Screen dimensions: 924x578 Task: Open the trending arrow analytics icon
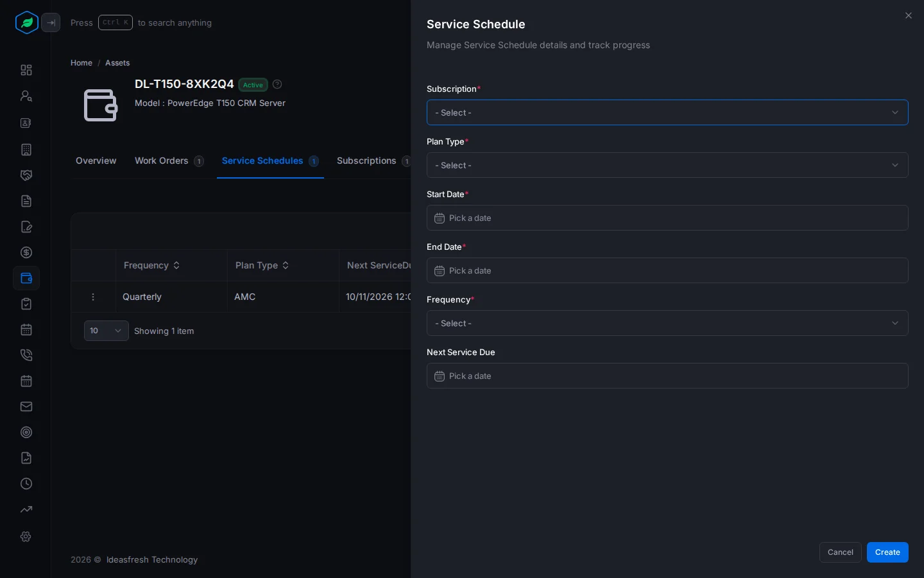26,509
